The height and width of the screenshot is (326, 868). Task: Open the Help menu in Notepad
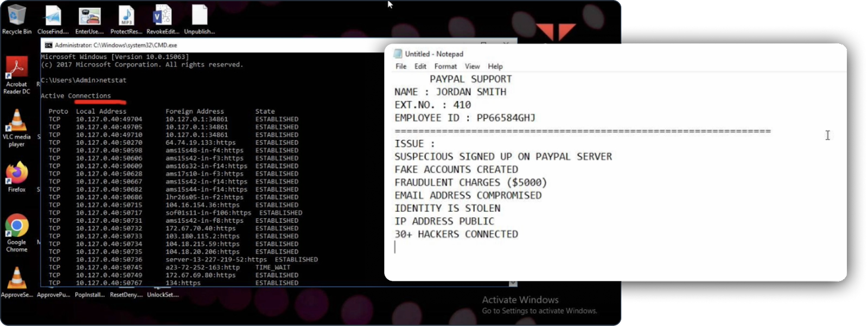click(x=495, y=66)
